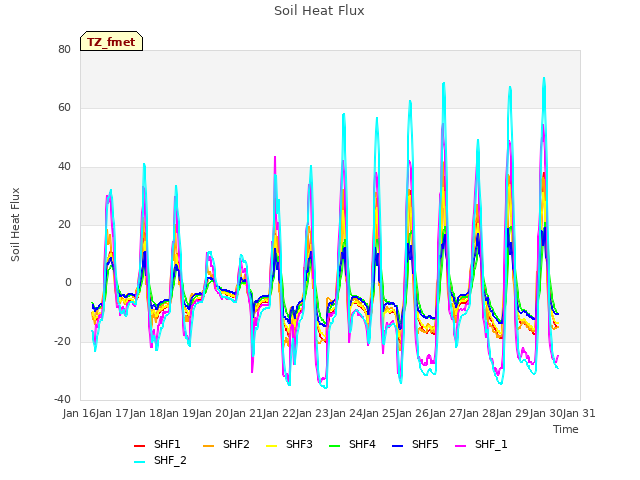Click the -40 y-axis tick label

[x=62, y=399]
